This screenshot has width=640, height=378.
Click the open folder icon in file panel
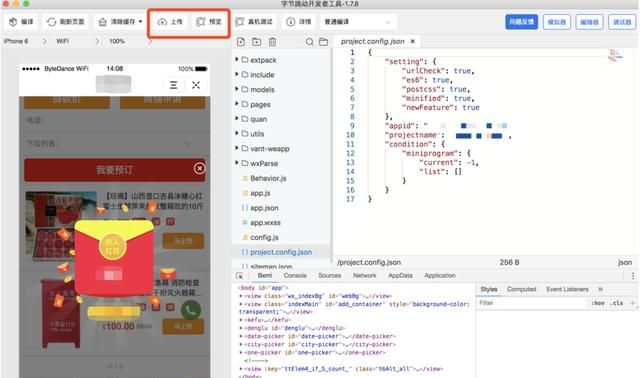pyautogui.click(x=324, y=42)
